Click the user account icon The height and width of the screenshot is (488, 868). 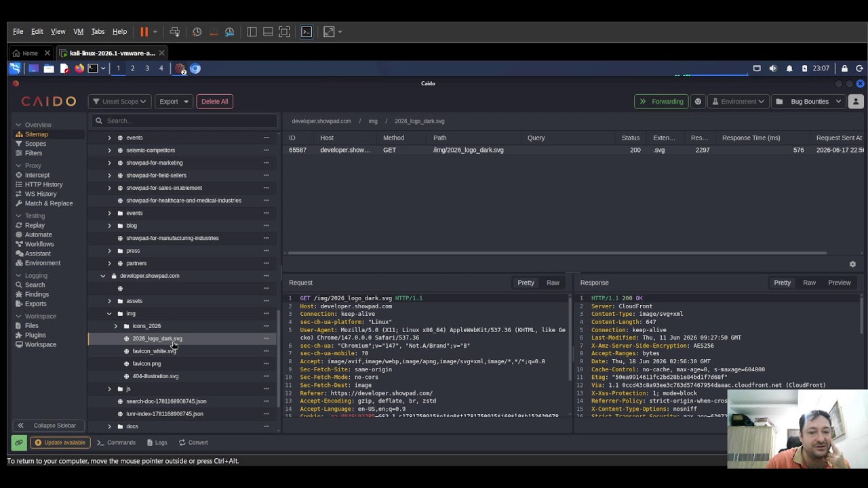click(855, 102)
